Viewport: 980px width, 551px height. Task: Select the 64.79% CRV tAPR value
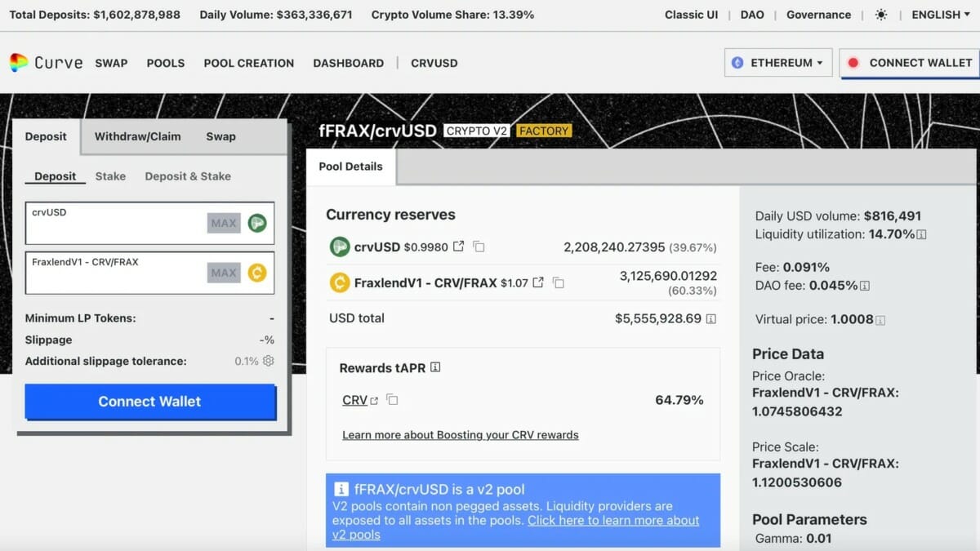pos(679,400)
